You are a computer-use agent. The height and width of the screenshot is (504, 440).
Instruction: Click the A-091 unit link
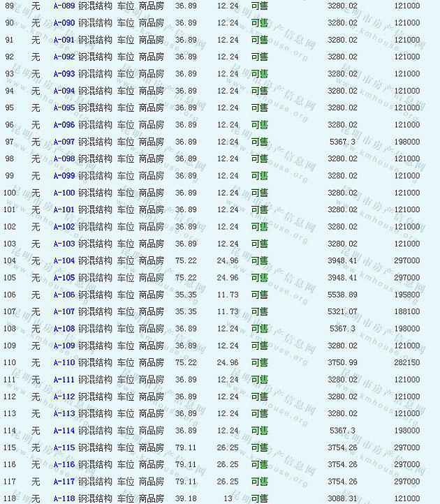(64, 40)
